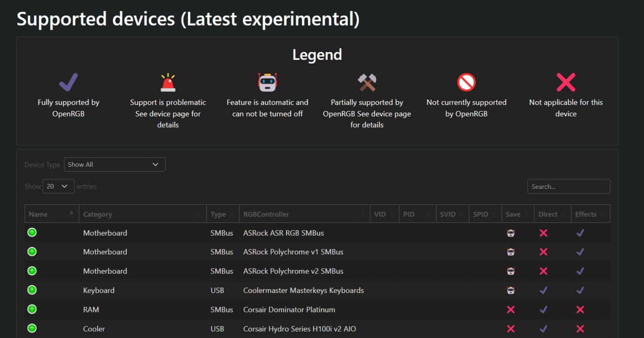Click the robot automatic feature legend icon

267,82
